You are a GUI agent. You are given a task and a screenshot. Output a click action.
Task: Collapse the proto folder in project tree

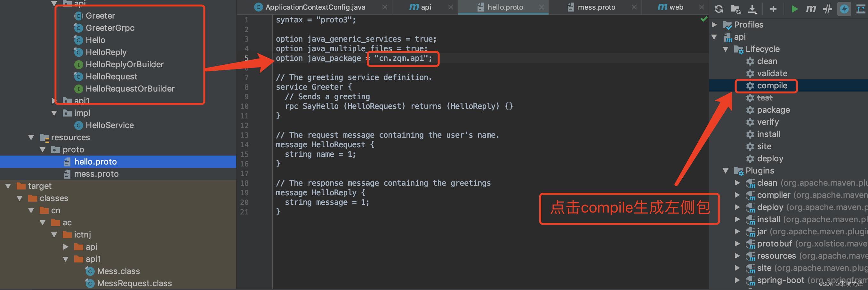point(43,149)
